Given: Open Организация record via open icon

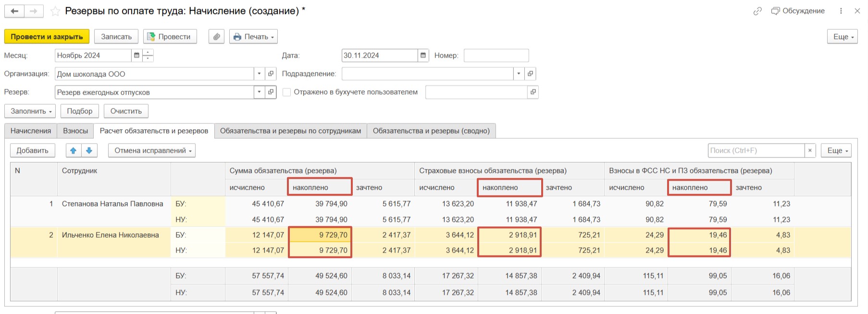Looking at the screenshot, I should coord(271,74).
